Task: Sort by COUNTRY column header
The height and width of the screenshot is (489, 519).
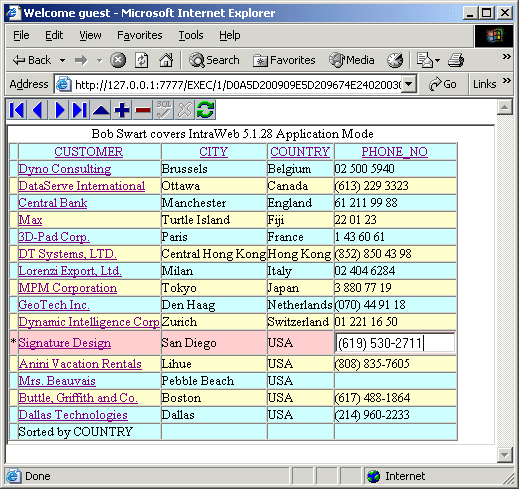Action: click(300, 152)
